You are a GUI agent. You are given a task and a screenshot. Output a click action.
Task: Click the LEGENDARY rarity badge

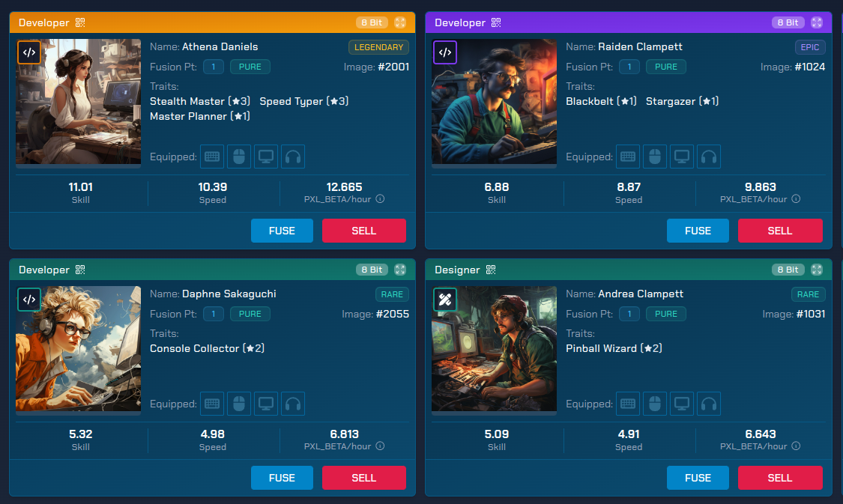[378, 47]
